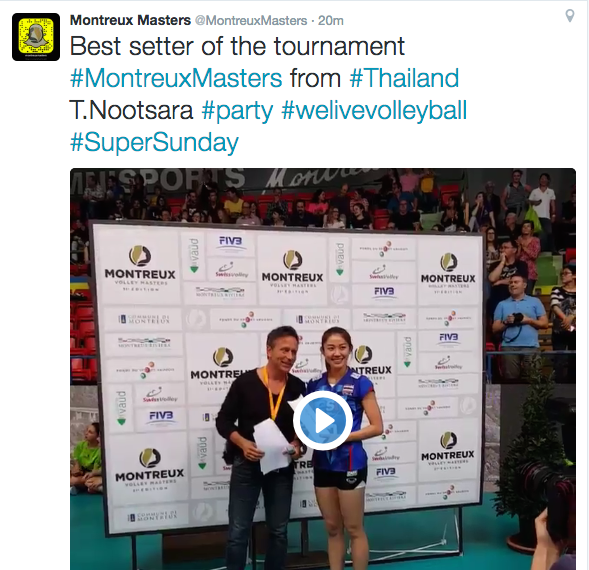Click the 'Best setter of the tournament' text
This screenshot has height=570, width=589.
(237, 46)
